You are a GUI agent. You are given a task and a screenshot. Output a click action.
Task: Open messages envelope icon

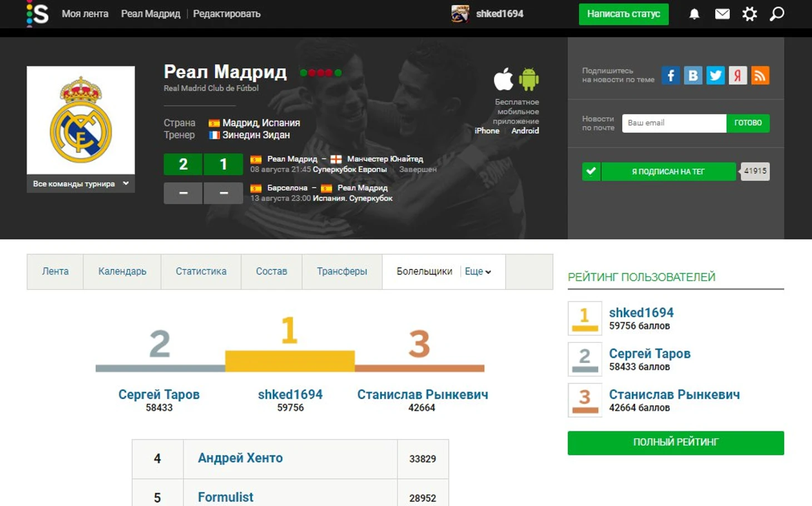(x=722, y=14)
